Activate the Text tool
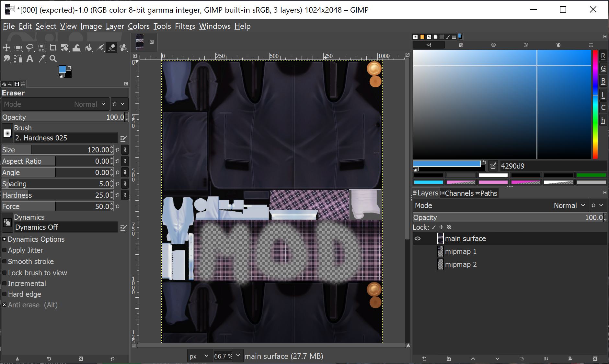609x364 pixels. [x=30, y=59]
